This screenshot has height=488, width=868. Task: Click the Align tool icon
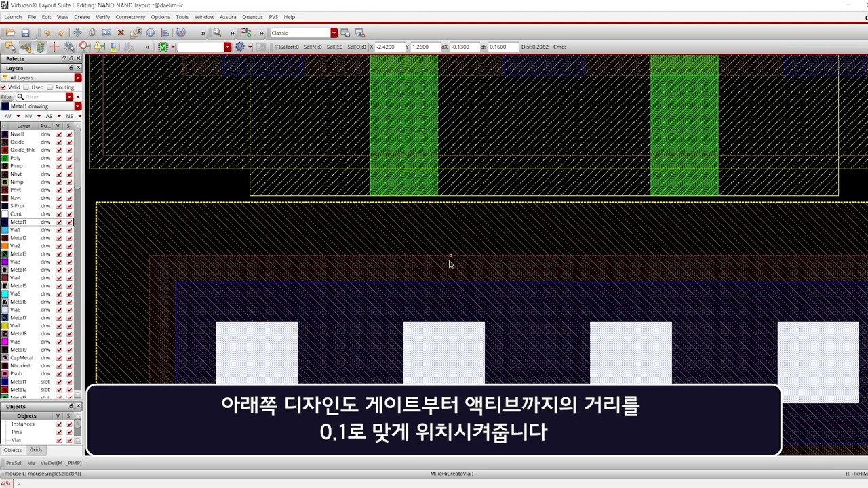pyautogui.click(x=165, y=33)
